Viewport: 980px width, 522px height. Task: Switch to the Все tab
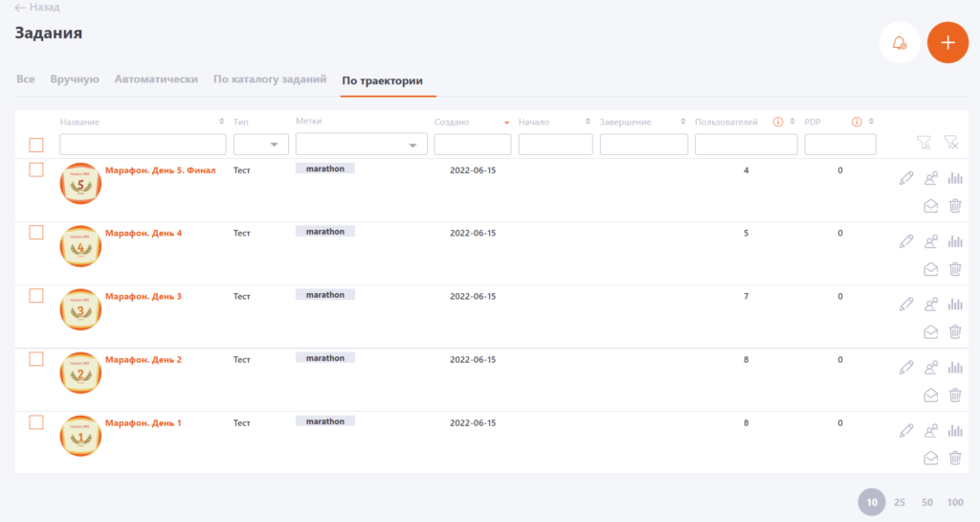[26, 79]
